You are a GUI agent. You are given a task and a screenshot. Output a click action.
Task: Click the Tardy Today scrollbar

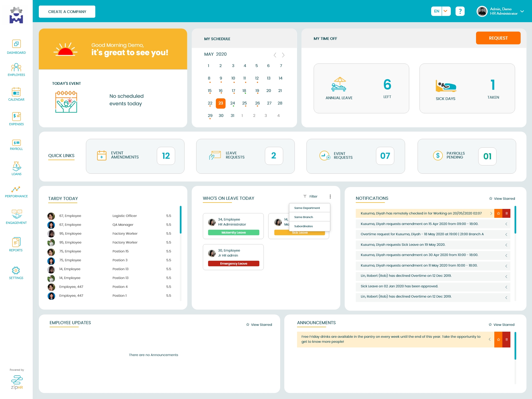(x=180, y=219)
